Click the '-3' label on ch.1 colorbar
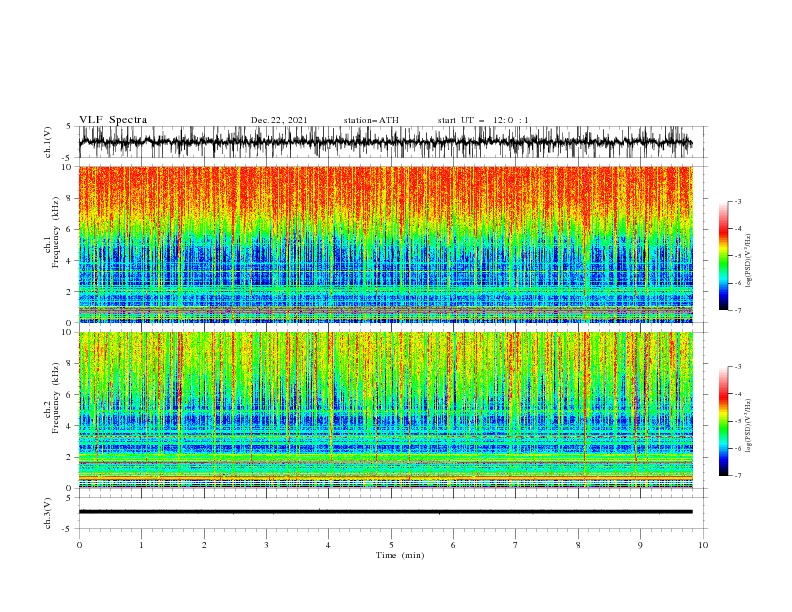 [x=737, y=201]
